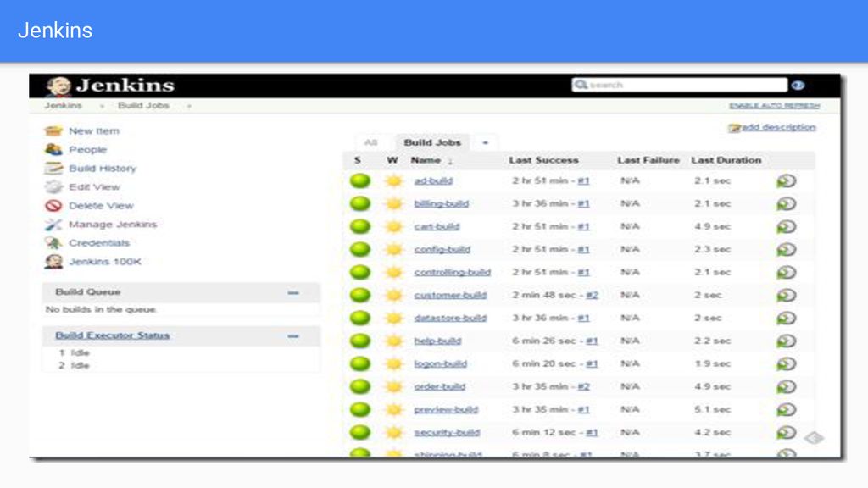Collapse the Build Queue panel

[x=293, y=292]
